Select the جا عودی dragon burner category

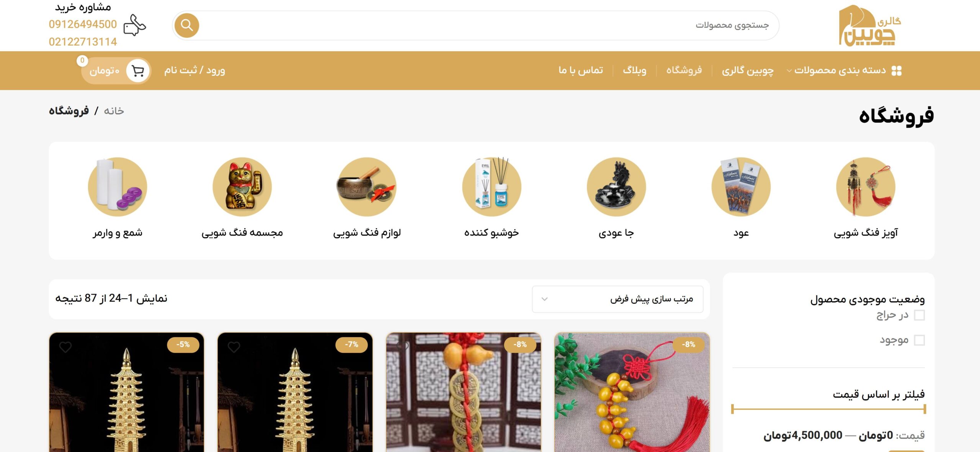(x=616, y=187)
